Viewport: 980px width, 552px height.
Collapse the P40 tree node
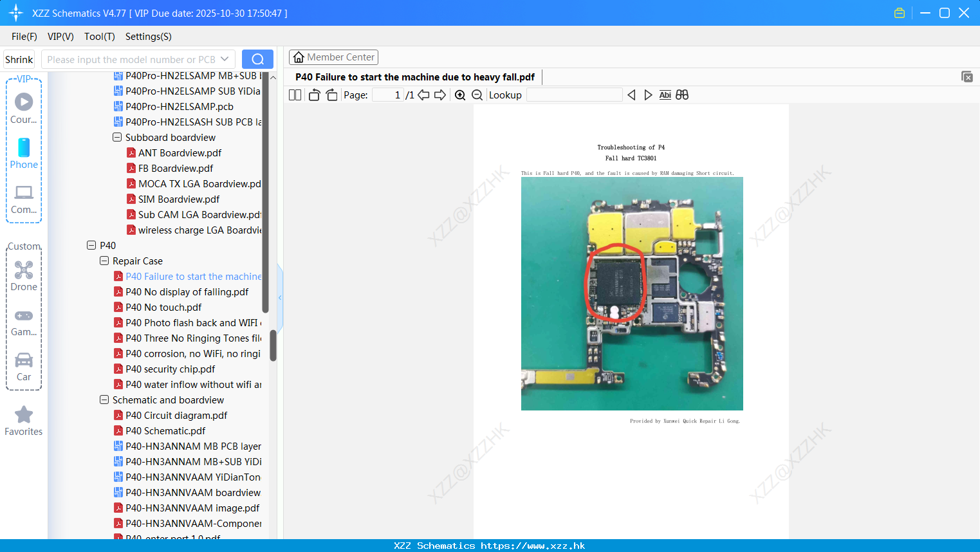coord(91,245)
